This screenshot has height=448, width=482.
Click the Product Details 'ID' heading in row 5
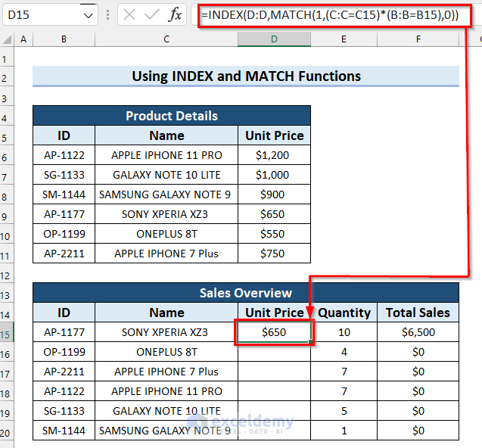[64, 135]
